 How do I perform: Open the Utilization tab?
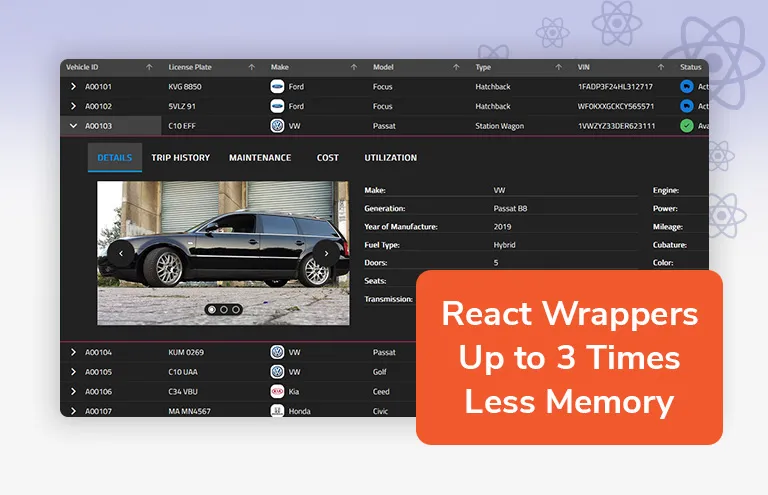point(390,158)
